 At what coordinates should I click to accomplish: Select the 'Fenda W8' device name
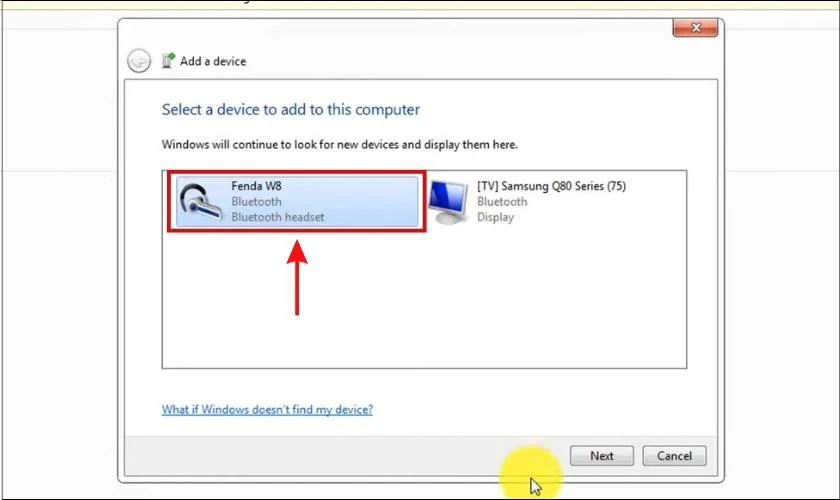(256, 186)
